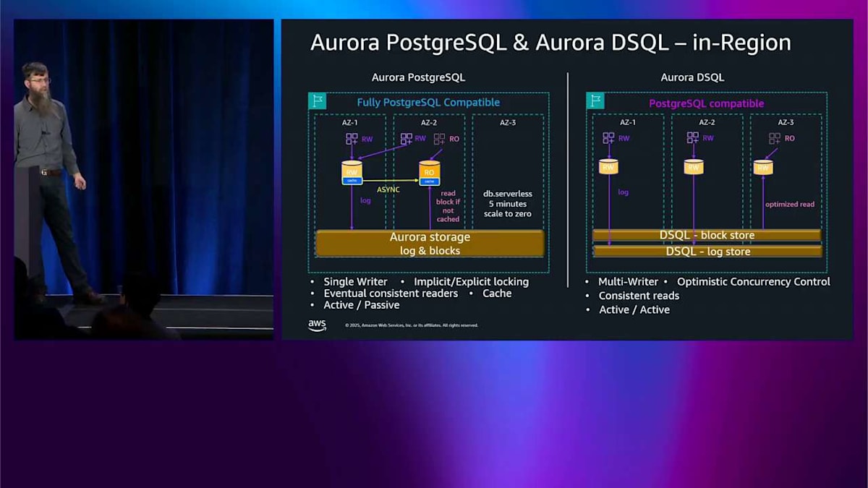Click the db.serverless 5 minutes scale to zero text
The image size is (868, 488).
point(508,204)
